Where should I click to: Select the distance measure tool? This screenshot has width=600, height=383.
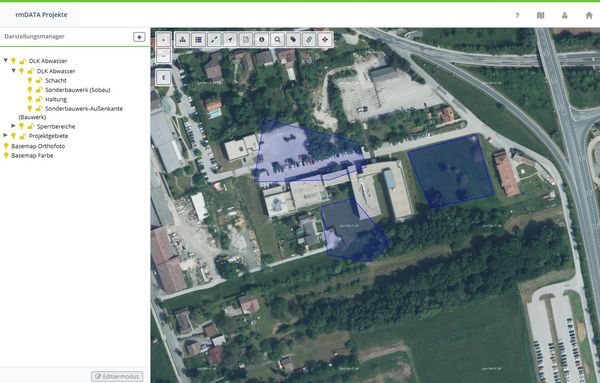(x=214, y=39)
